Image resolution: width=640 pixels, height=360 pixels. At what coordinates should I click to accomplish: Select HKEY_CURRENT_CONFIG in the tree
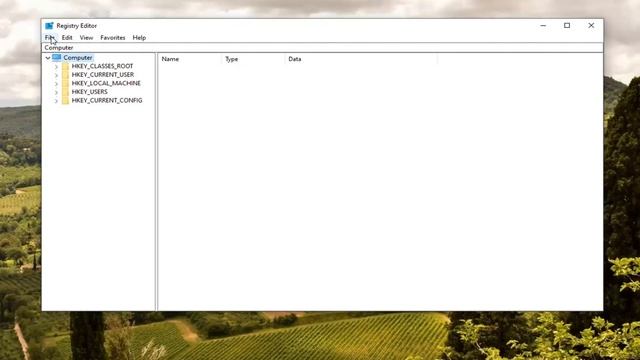pyautogui.click(x=107, y=100)
